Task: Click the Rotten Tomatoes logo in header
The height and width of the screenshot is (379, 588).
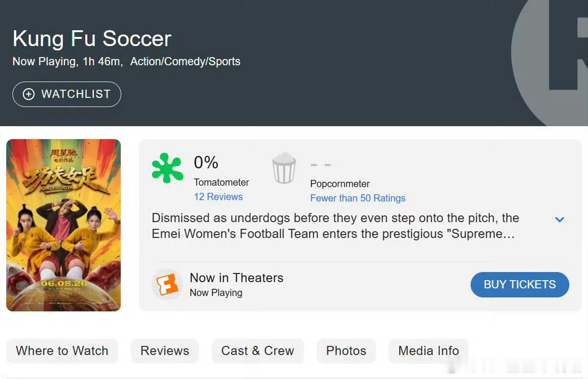Action: pos(550,58)
